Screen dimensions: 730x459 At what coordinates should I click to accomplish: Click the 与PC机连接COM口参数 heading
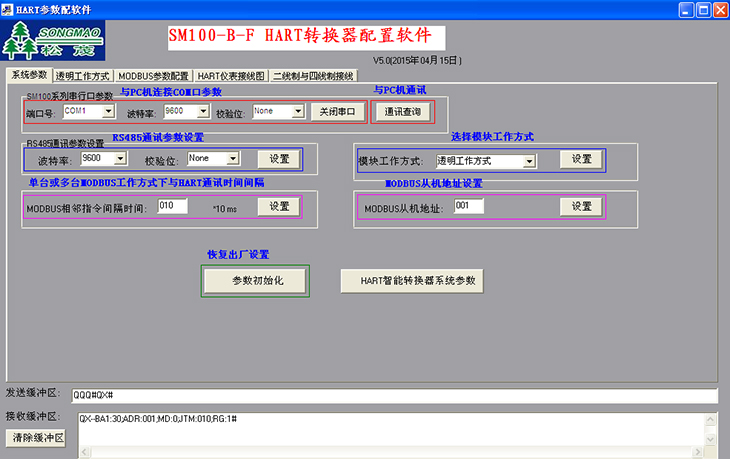point(171,92)
